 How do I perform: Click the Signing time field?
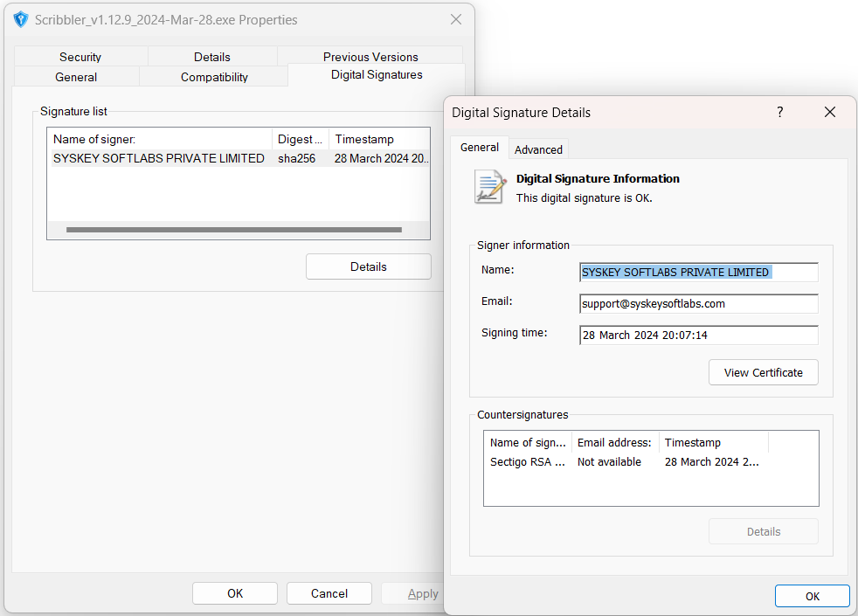pyautogui.click(x=698, y=336)
